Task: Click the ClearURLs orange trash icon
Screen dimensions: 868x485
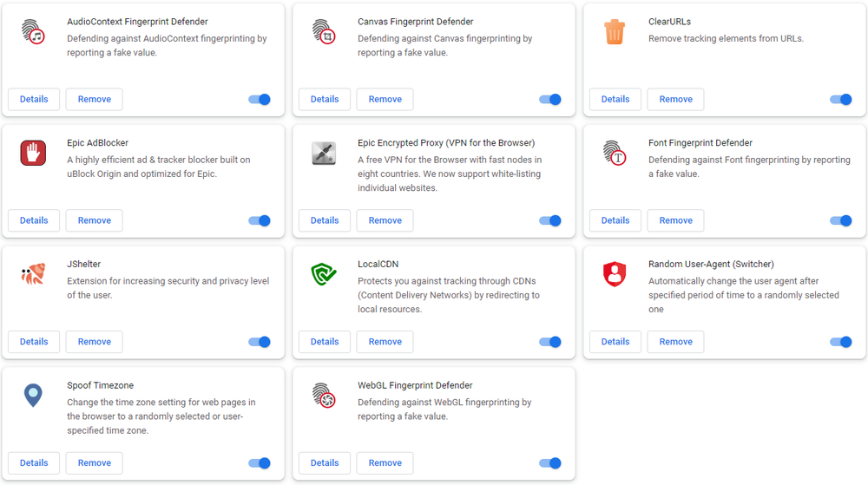Action: click(x=615, y=31)
